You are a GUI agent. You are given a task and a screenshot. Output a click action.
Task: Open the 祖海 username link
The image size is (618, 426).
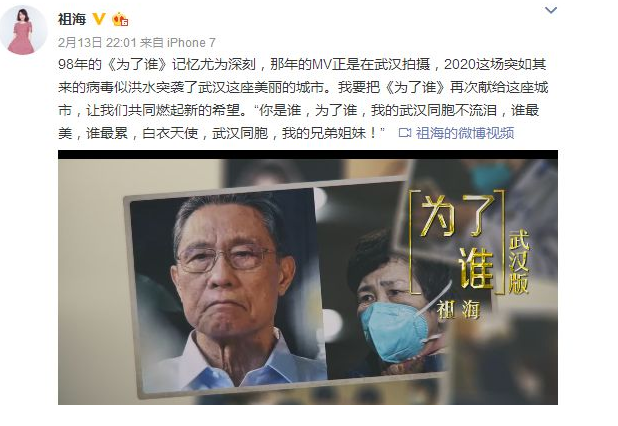[x=72, y=19]
